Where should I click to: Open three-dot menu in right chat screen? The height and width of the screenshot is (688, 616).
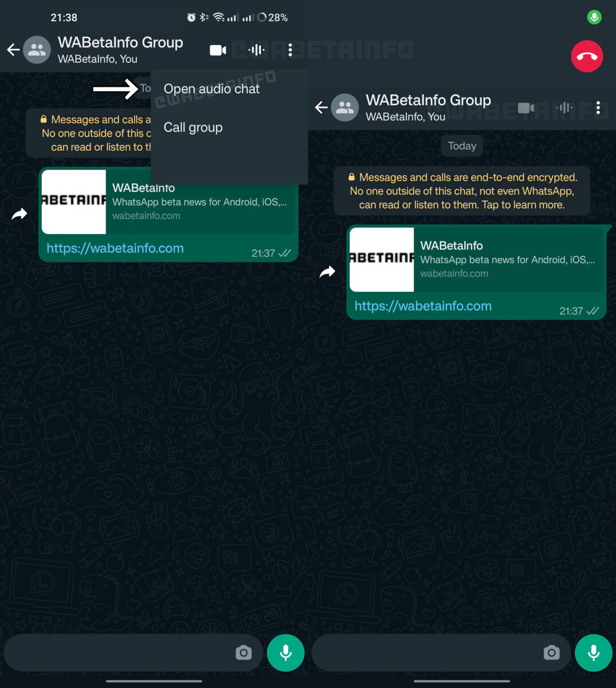(x=598, y=107)
